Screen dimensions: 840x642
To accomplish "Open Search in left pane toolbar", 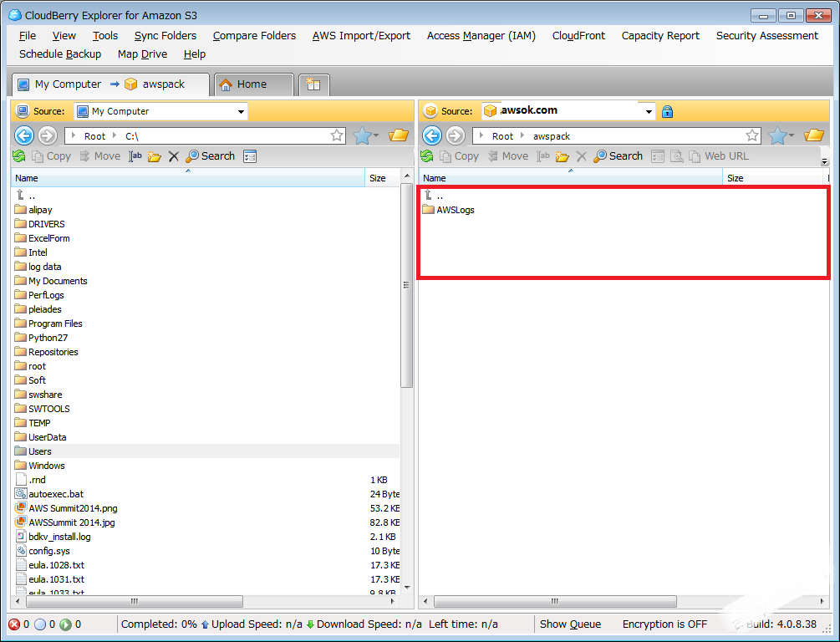I will [211, 156].
